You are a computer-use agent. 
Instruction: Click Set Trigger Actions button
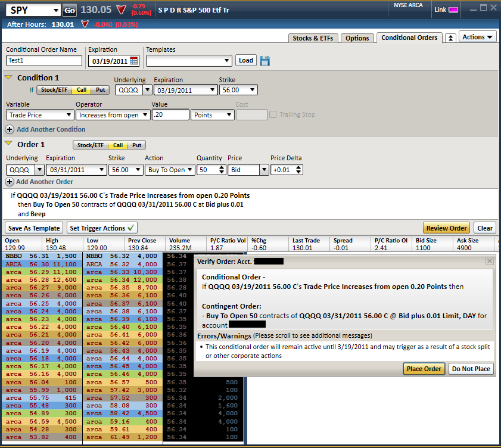(102, 228)
